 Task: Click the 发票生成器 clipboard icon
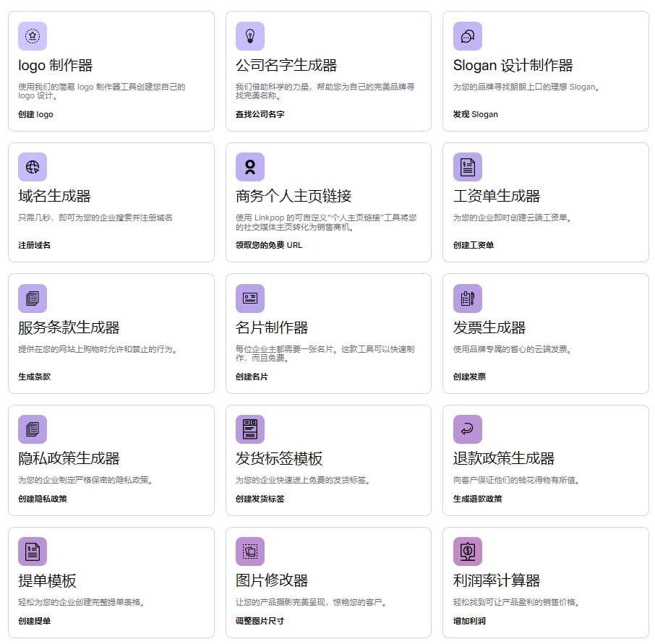(x=467, y=298)
